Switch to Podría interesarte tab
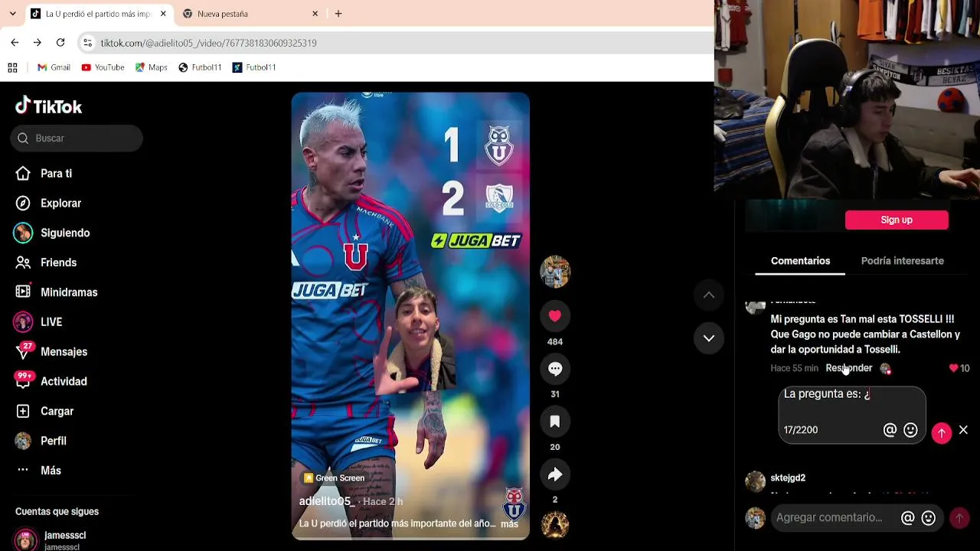This screenshot has height=551, width=980. 903,261
